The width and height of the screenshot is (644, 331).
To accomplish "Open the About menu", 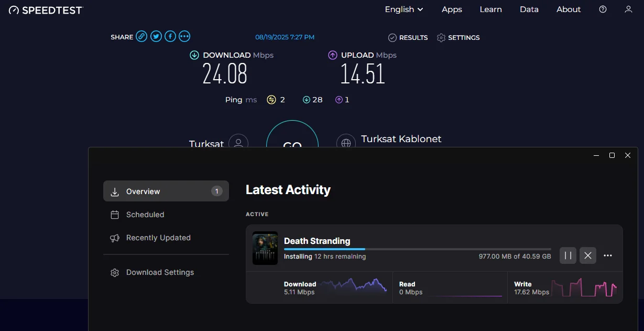I will point(569,9).
